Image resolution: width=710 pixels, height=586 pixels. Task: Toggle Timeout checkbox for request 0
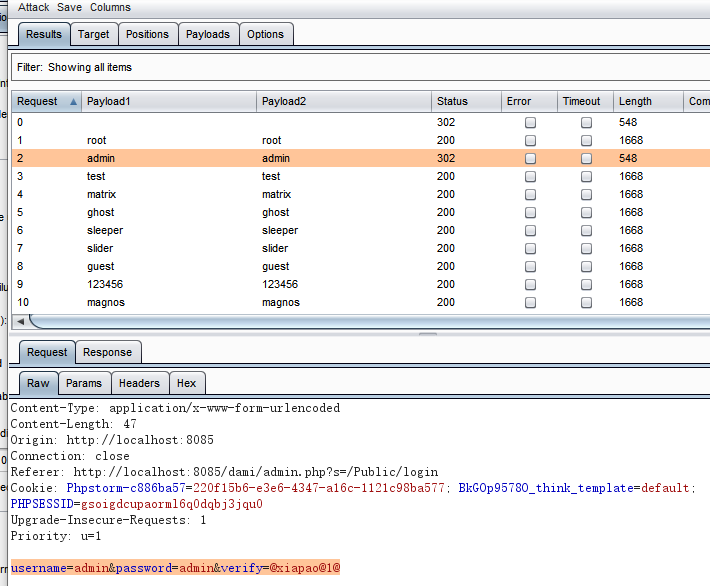[586, 123]
